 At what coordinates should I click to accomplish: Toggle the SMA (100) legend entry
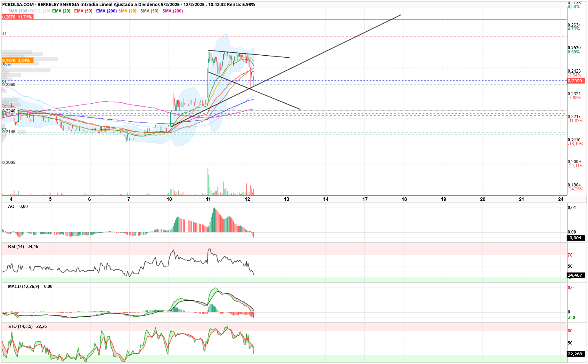point(18,11)
